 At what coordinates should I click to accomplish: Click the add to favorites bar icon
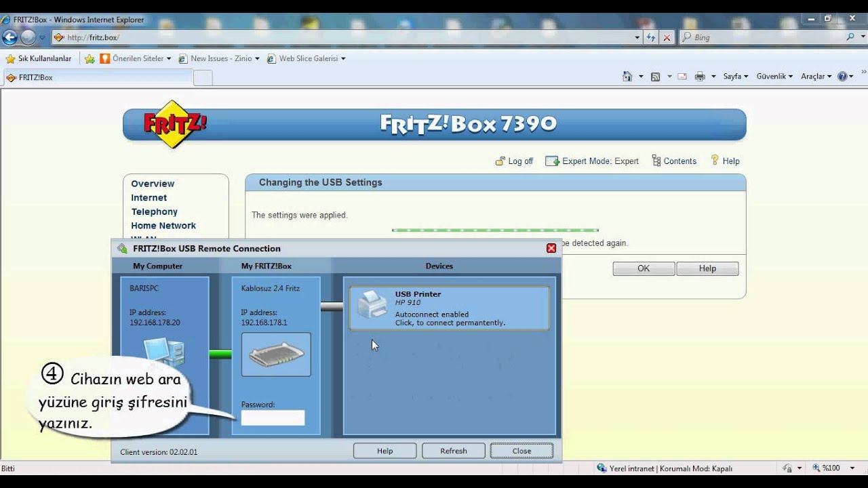[90, 59]
